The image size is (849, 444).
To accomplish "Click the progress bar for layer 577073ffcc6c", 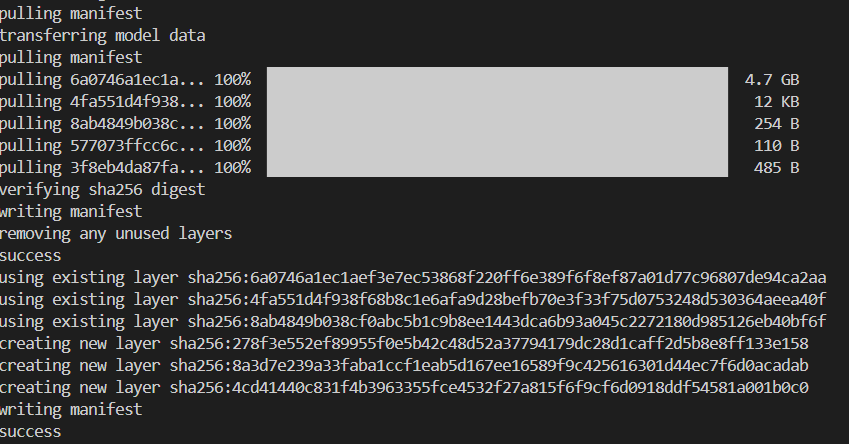I will point(497,145).
